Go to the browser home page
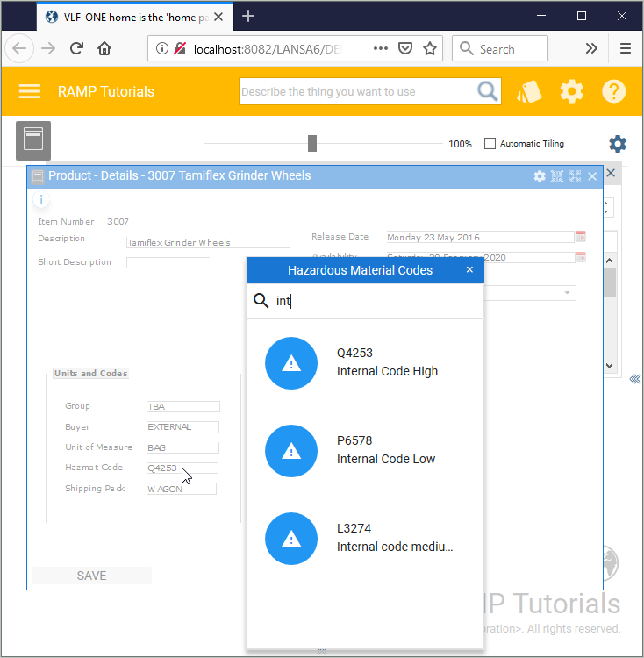Image resolution: width=644 pixels, height=658 pixels. pos(104,48)
